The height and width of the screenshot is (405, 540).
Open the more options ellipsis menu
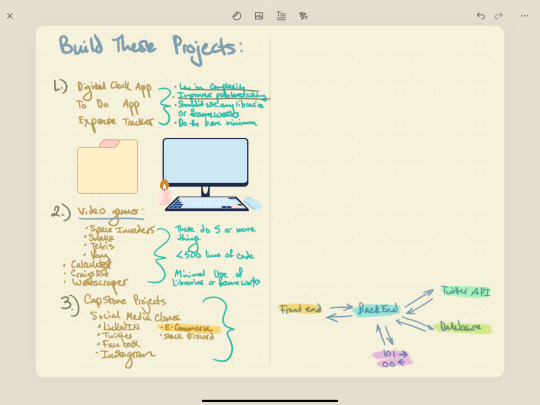[525, 16]
